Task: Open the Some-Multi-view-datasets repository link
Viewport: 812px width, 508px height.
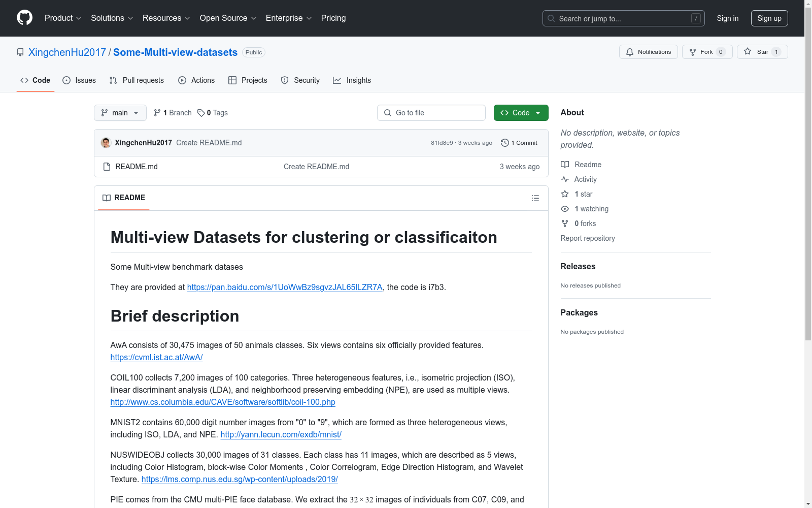Action: click(x=175, y=52)
